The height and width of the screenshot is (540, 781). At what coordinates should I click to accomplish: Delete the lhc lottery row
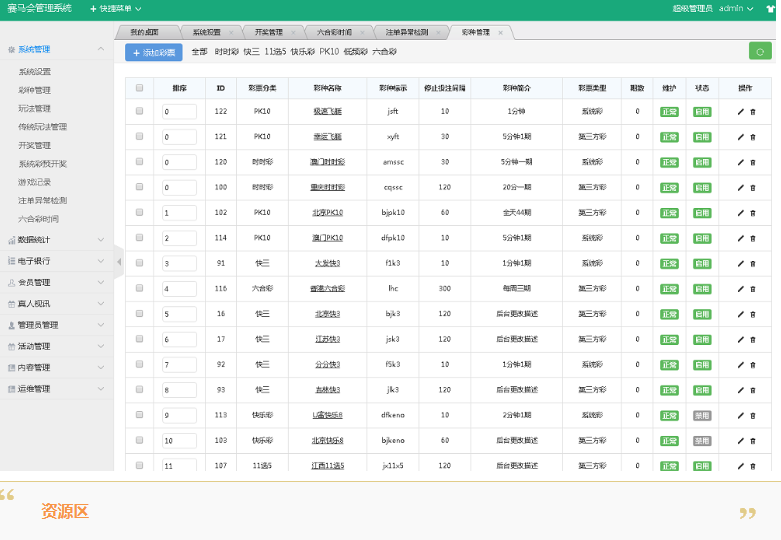(x=753, y=289)
